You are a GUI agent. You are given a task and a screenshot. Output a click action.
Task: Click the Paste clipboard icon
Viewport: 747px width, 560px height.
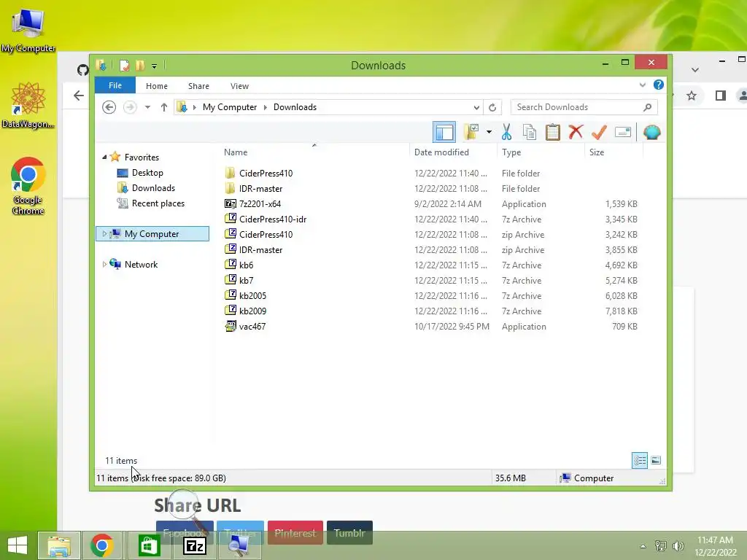click(x=553, y=133)
